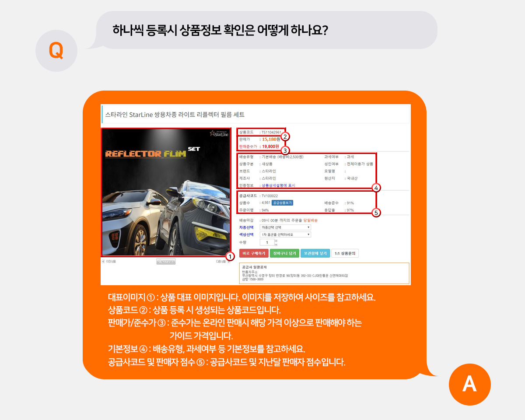Increase quantity with the up stepper arrow
The height and width of the screenshot is (420, 525).
click(x=276, y=241)
